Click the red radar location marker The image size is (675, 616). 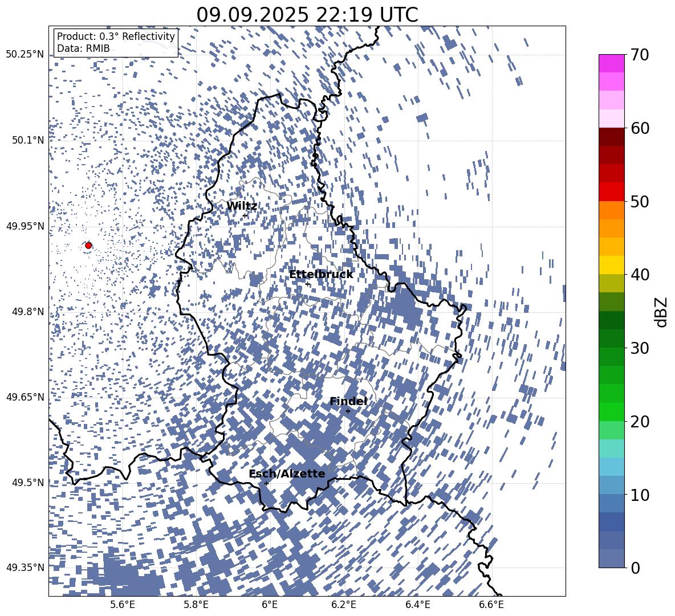click(88, 245)
